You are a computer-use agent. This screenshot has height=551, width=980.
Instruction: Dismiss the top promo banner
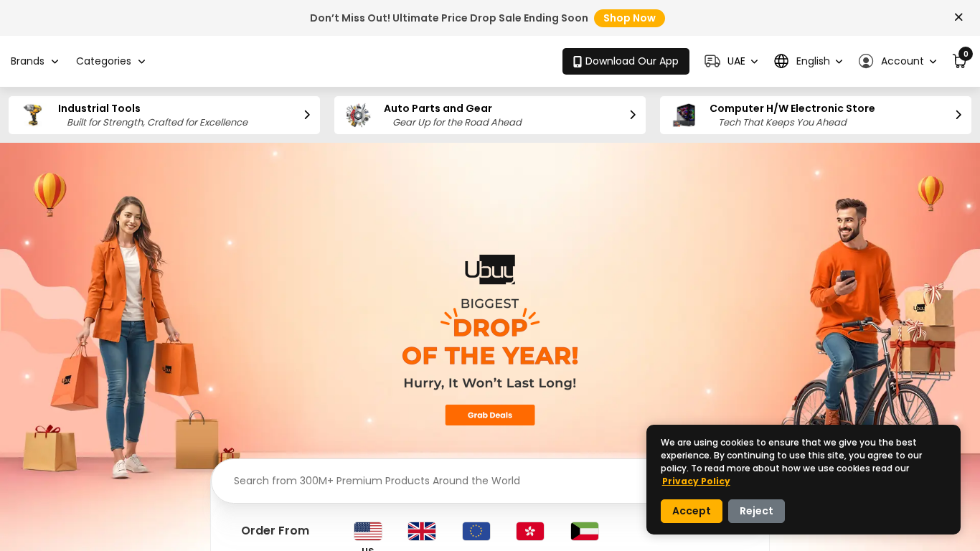[958, 17]
